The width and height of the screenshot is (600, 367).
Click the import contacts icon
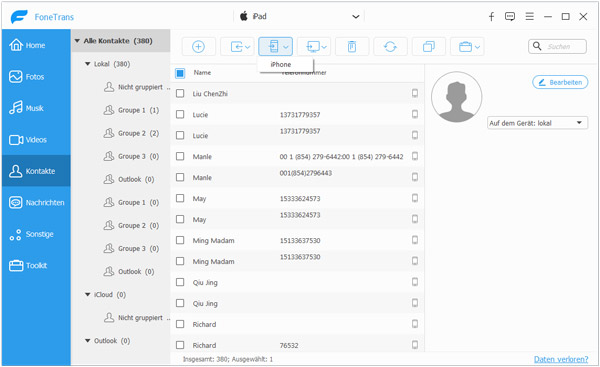pos(236,47)
